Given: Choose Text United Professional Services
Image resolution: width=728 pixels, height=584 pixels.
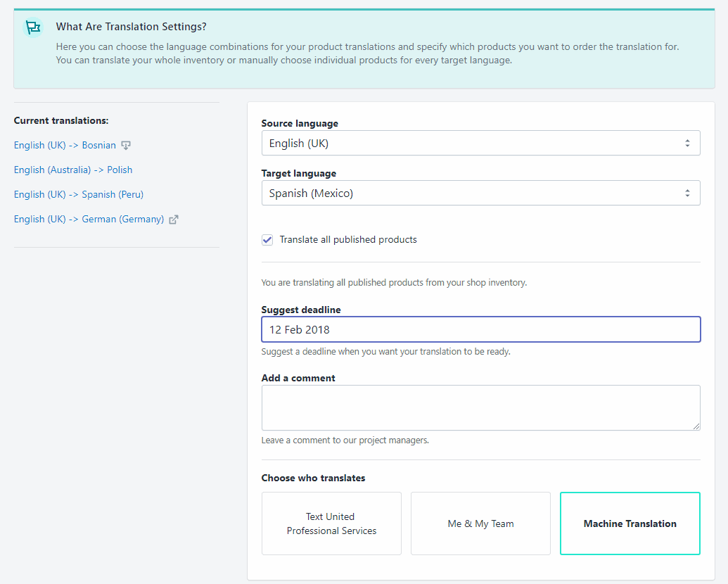Looking at the screenshot, I should click(x=331, y=523).
